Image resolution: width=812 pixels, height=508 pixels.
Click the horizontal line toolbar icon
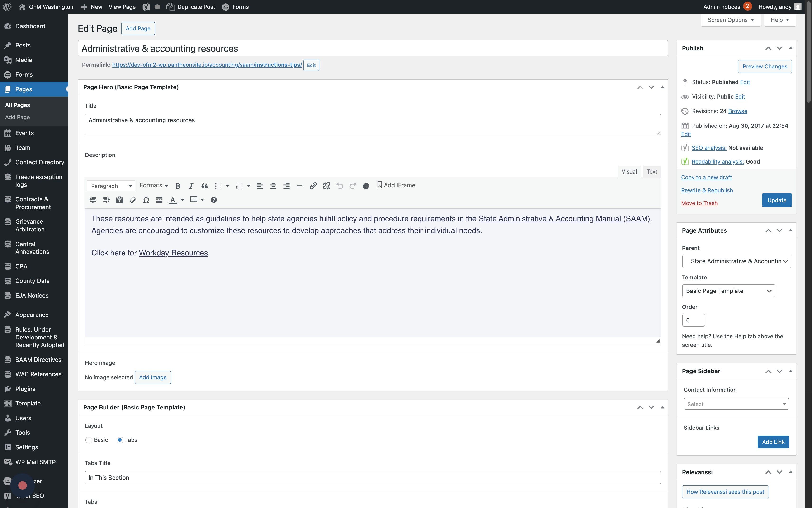pos(300,186)
